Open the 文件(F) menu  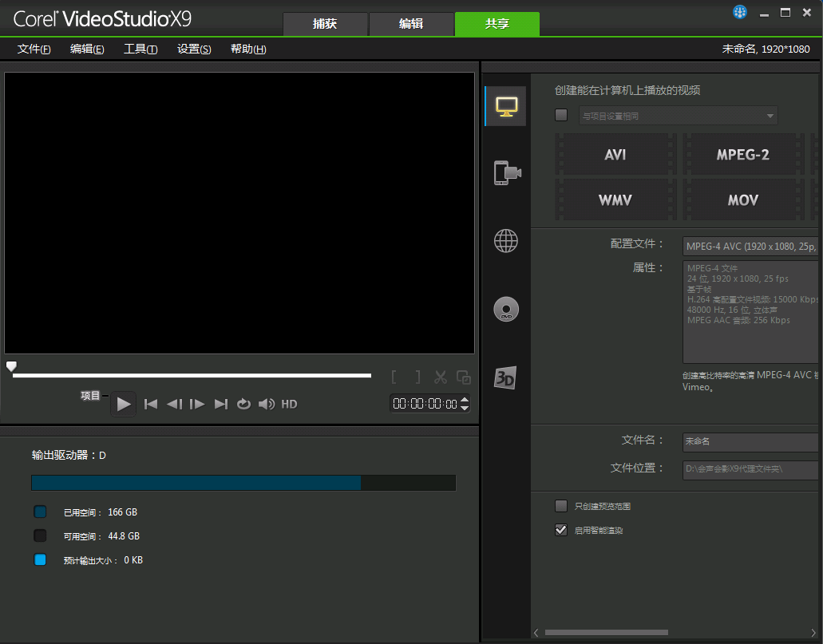(34, 49)
